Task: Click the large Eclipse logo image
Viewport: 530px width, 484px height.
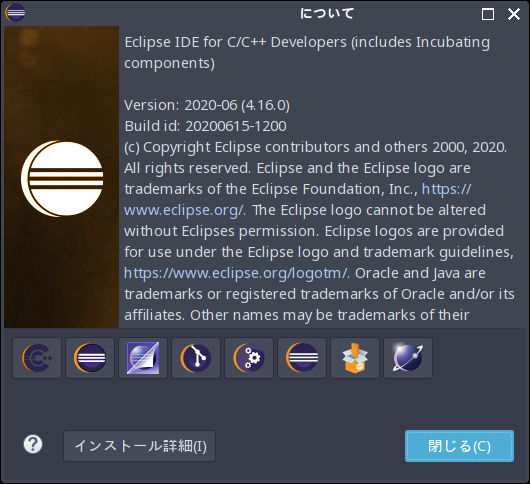Action: (x=62, y=178)
